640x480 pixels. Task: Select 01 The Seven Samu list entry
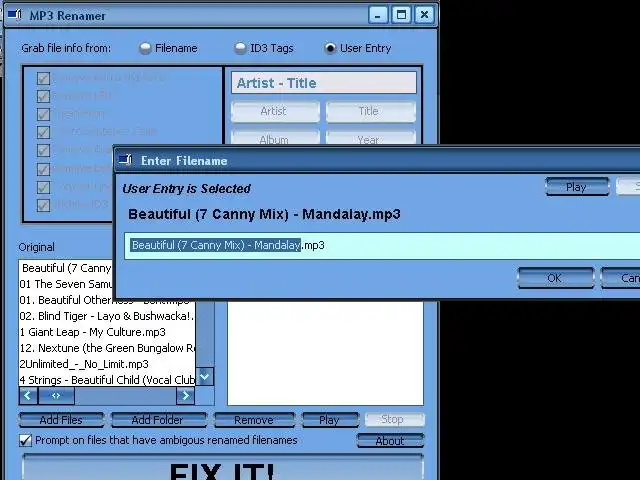pyautogui.click(x=66, y=284)
